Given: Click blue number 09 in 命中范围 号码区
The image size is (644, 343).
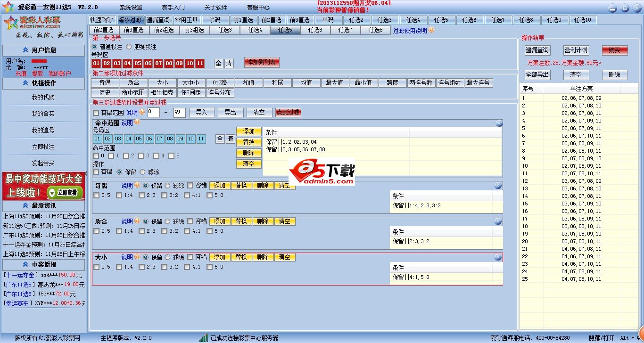Looking at the screenshot, I should coord(180,139).
